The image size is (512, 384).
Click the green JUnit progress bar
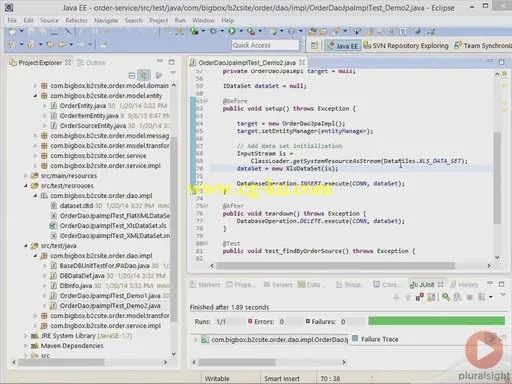tap(436, 321)
